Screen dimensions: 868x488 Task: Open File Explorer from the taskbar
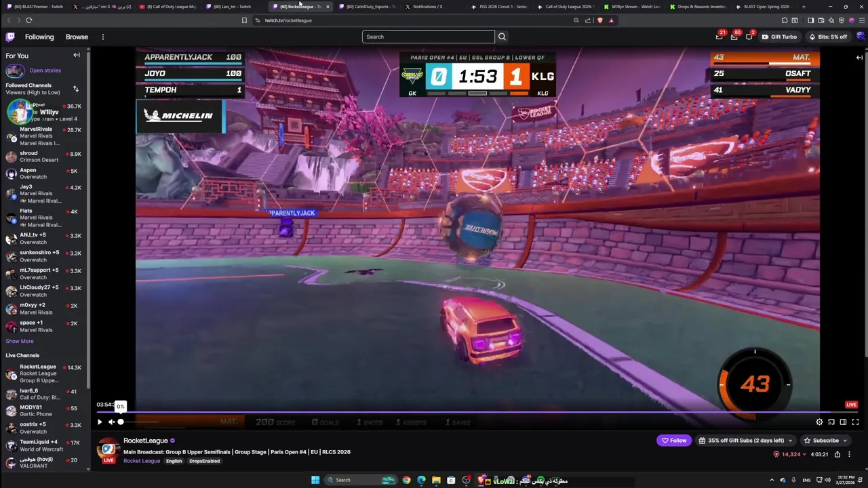point(436,480)
